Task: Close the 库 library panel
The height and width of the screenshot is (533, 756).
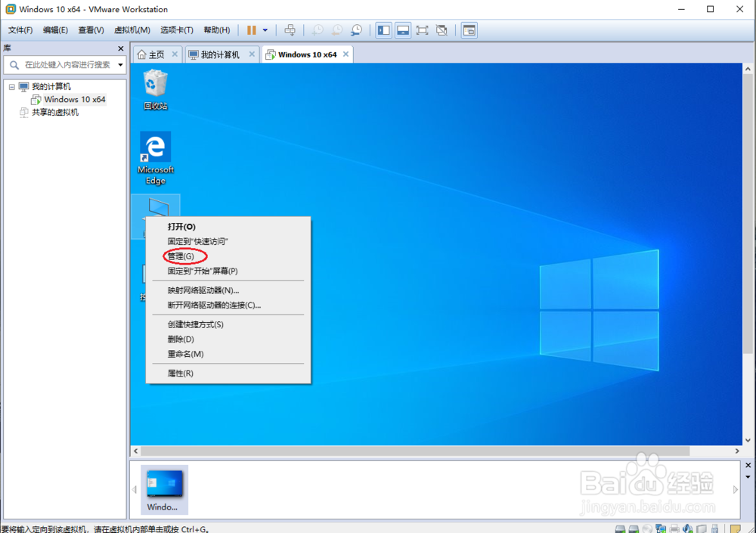Action: tap(120, 48)
